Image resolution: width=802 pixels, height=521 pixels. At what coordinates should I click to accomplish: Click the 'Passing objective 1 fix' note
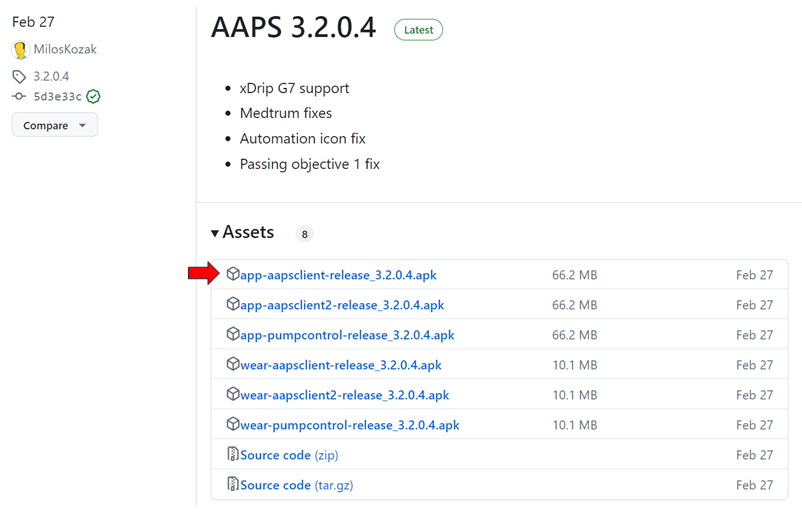tap(309, 164)
